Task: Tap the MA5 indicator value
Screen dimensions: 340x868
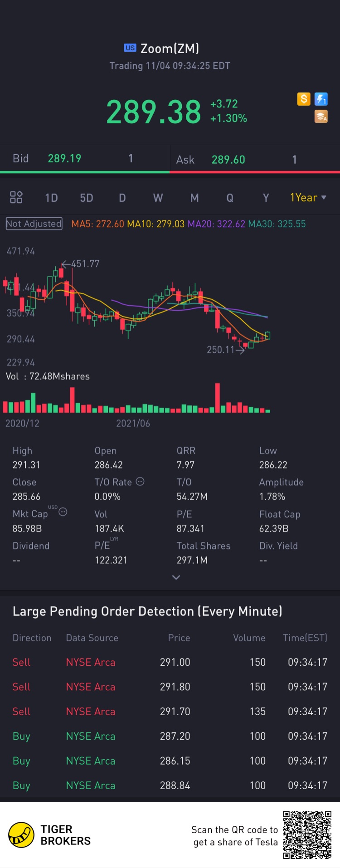Action: (97, 224)
